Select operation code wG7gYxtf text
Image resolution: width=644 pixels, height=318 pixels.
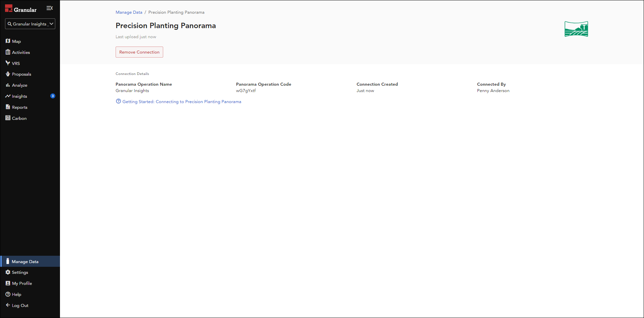coord(246,91)
